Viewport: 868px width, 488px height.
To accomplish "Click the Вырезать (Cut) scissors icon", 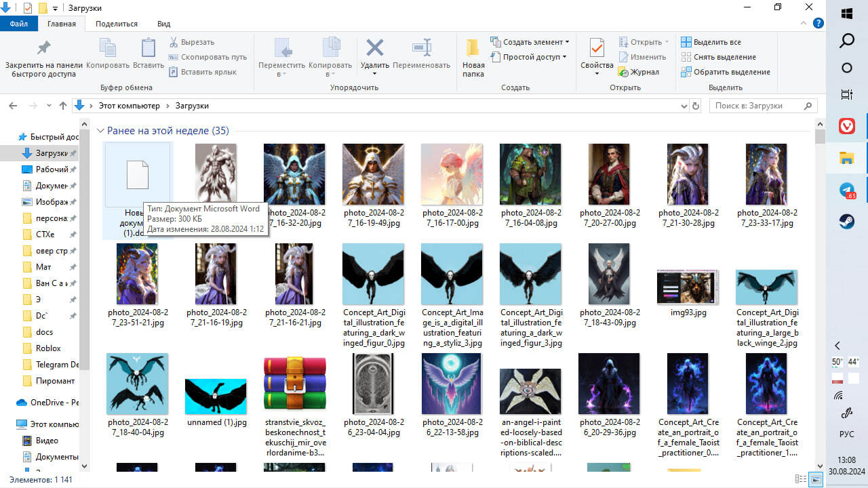I will 174,42.
